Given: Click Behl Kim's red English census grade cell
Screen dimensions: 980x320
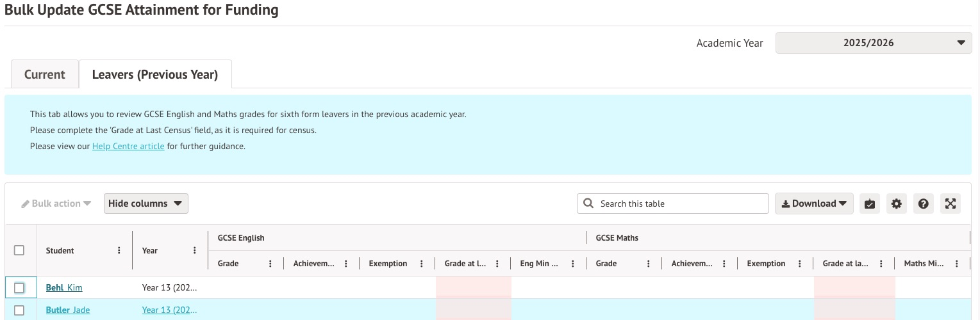Looking at the screenshot, I should point(473,288).
